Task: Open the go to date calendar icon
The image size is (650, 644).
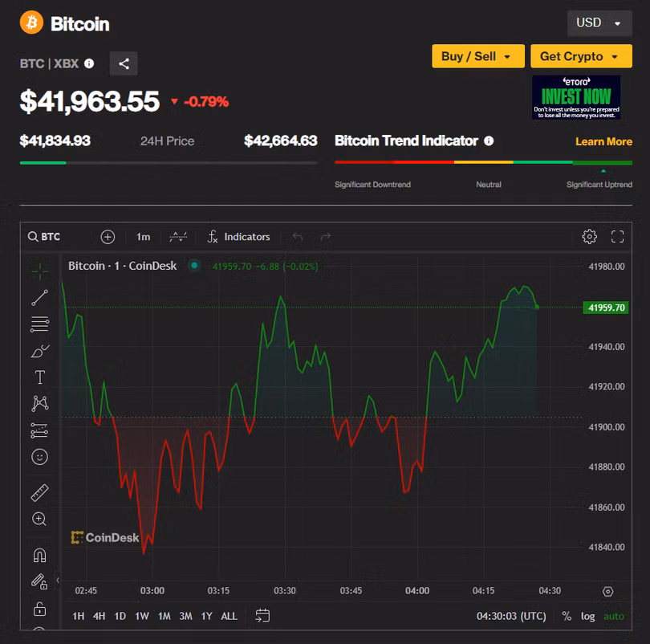Action: [x=262, y=616]
